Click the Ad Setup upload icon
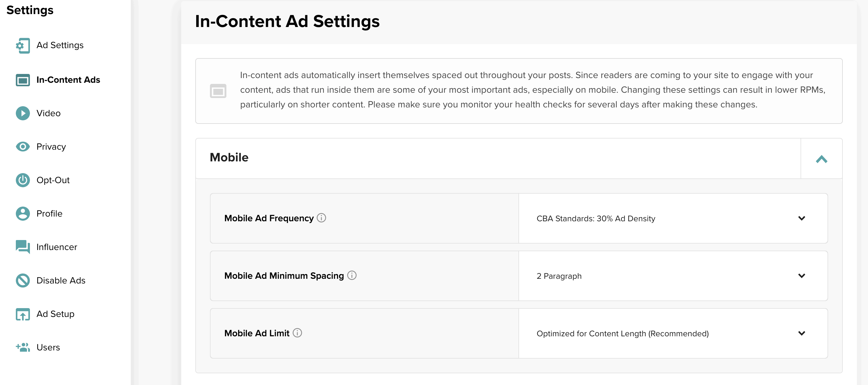 pos(22,314)
